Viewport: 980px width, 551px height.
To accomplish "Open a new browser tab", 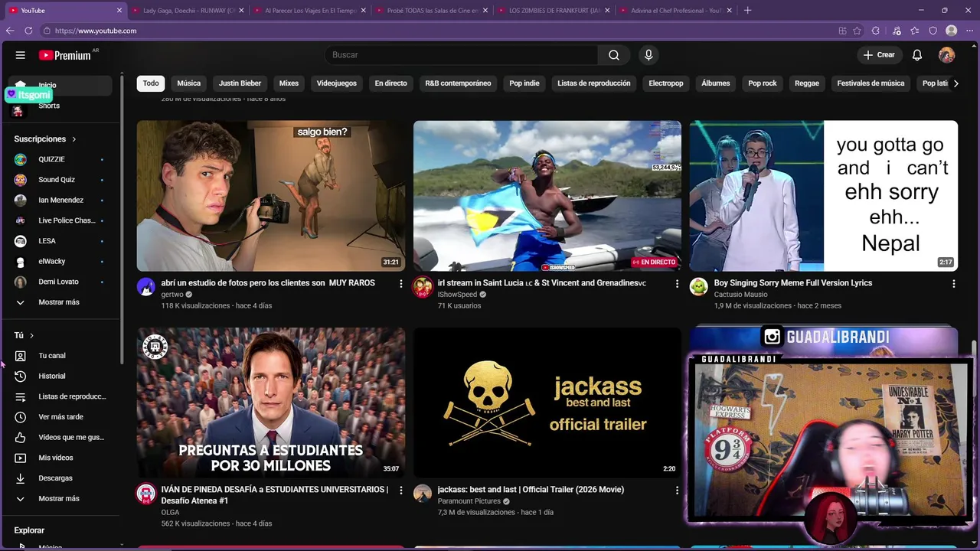I will click(x=747, y=11).
